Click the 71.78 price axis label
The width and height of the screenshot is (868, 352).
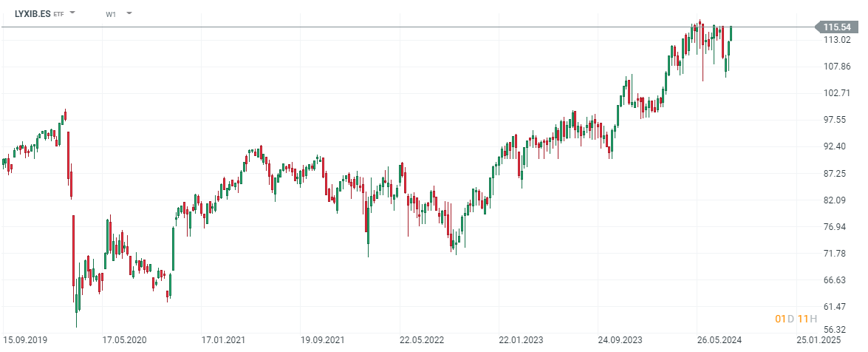[x=836, y=254]
